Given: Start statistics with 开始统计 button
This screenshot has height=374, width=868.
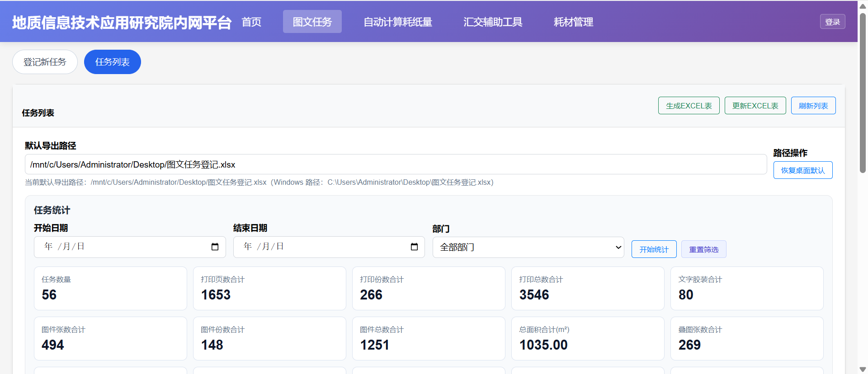Looking at the screenshot, I should click(x=654, y=249).
